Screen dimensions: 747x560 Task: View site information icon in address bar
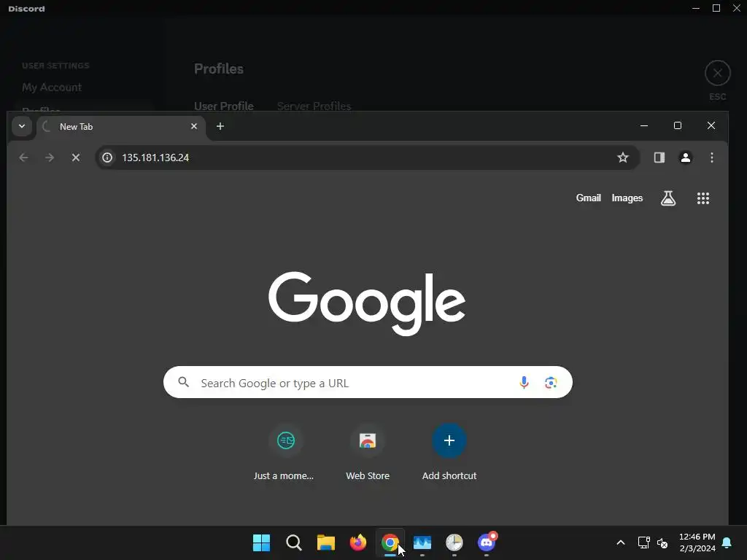coord(108,157)
